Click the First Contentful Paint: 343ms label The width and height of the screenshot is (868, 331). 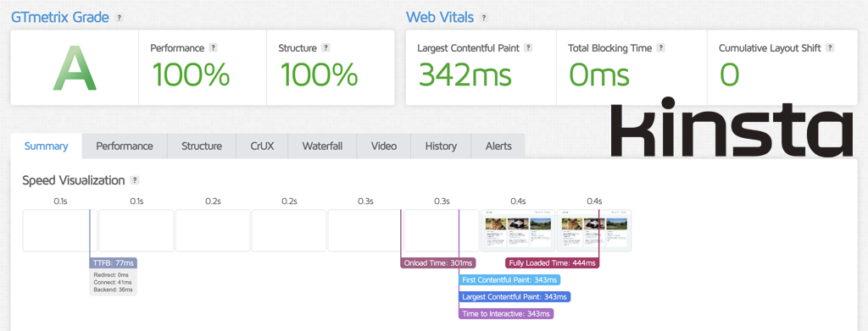[509, 280]
